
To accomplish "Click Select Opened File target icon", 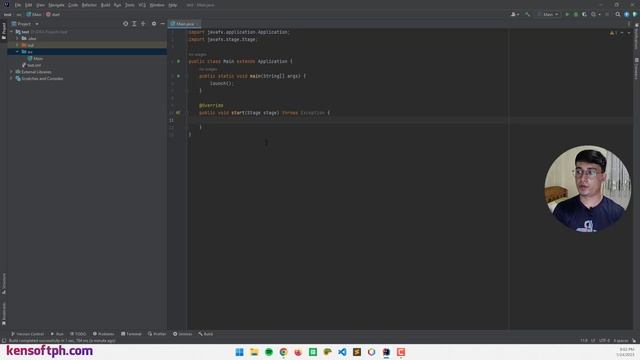I will [125, 24].
